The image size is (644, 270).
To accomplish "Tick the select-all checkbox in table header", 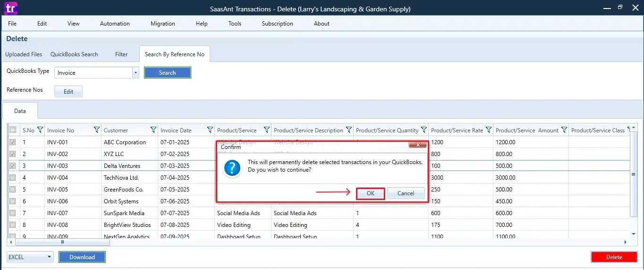I will (x=13, y=130).
